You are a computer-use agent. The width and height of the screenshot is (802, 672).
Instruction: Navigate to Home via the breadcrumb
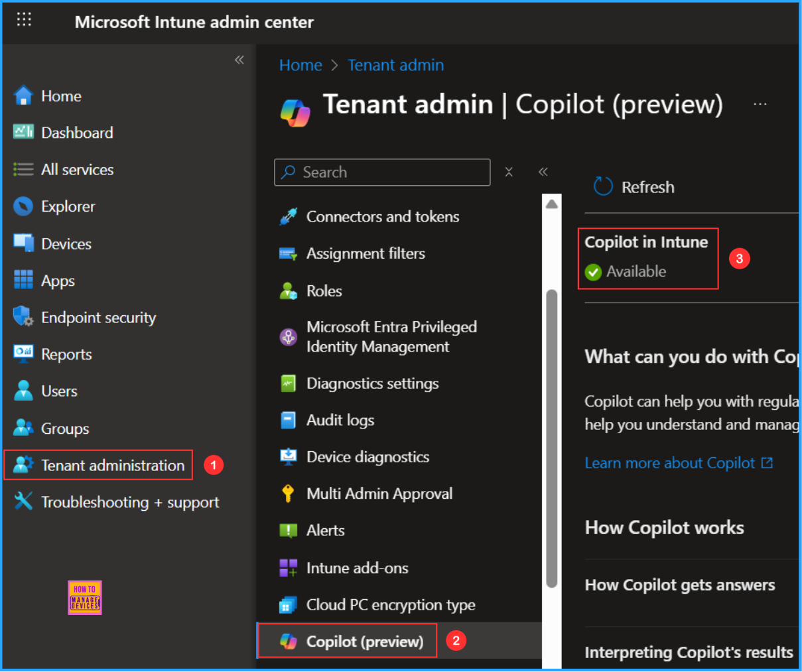[301, 64]
